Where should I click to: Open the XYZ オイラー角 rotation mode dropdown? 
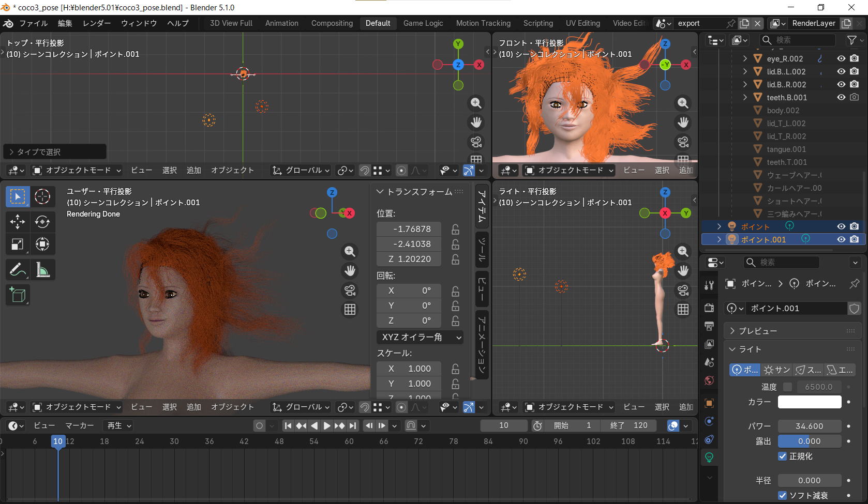click(x=420, y=337)
